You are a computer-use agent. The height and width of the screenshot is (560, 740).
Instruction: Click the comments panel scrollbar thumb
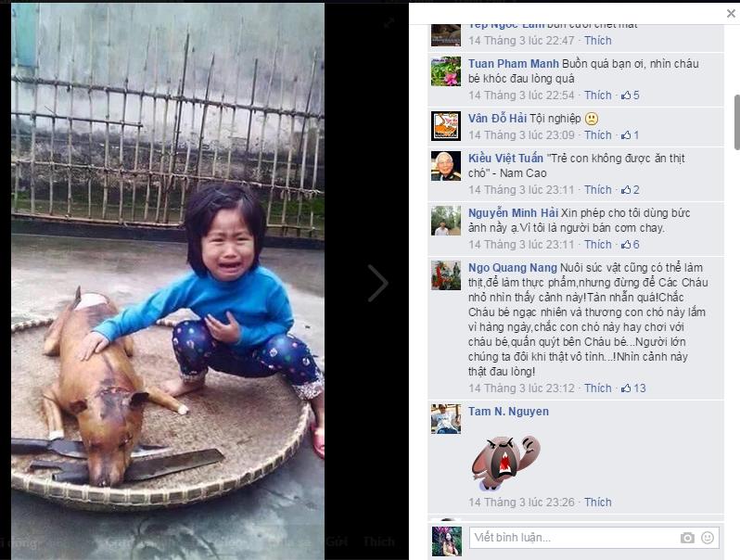coord(736,122)
